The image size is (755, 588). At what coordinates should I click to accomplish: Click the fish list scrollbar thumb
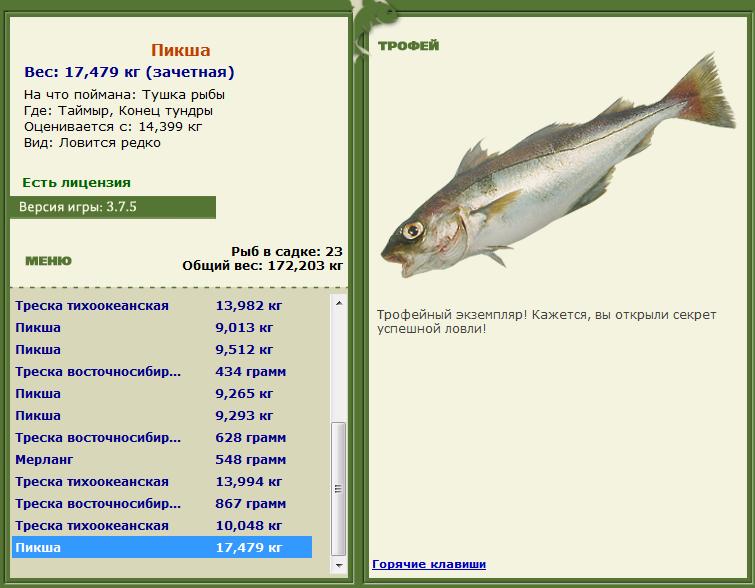click(x=338, y=489)
